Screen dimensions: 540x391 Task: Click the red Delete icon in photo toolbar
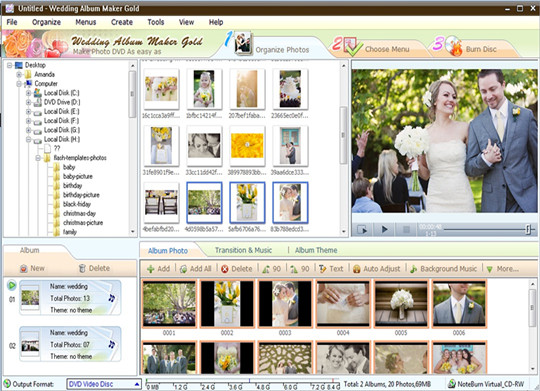tap(225, 269)
